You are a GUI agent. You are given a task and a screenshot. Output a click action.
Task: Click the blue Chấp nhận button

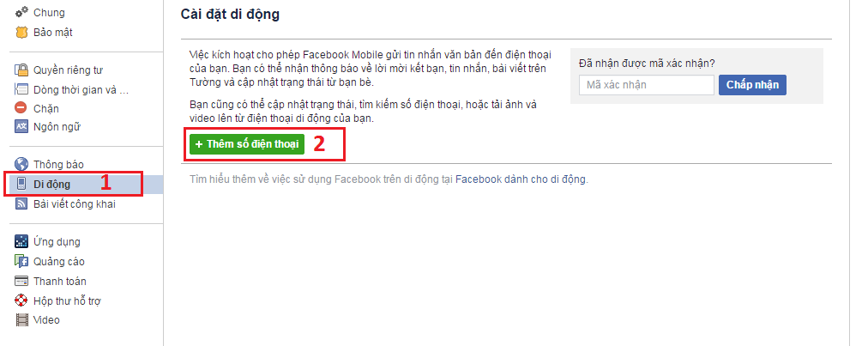[752, 85]
